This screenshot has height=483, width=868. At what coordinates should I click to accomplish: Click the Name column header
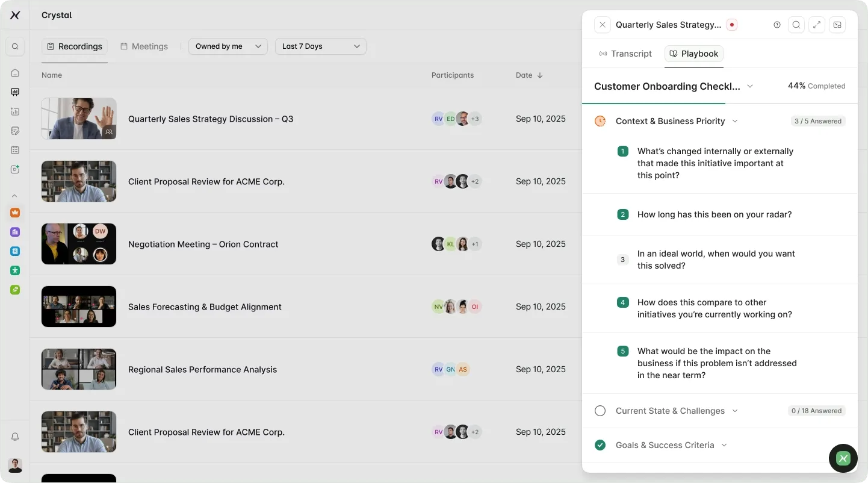pyautogui.click(x=52, y=75)
